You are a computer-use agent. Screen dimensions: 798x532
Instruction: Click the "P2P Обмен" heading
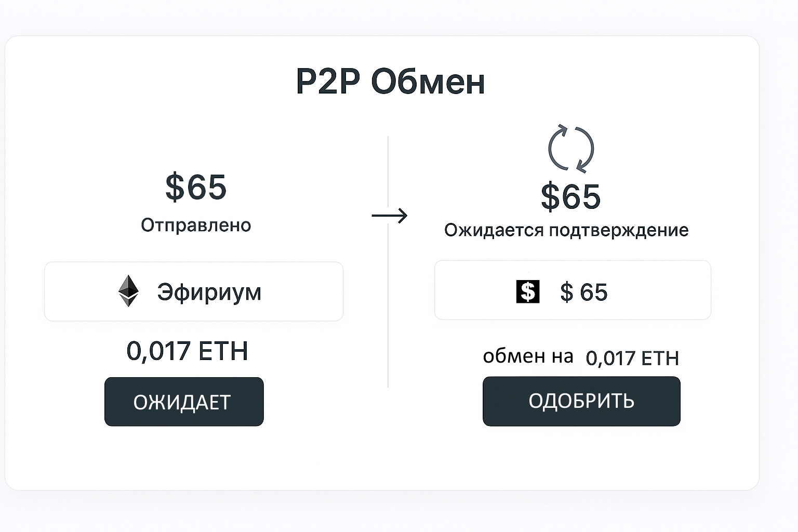[390, 82]
